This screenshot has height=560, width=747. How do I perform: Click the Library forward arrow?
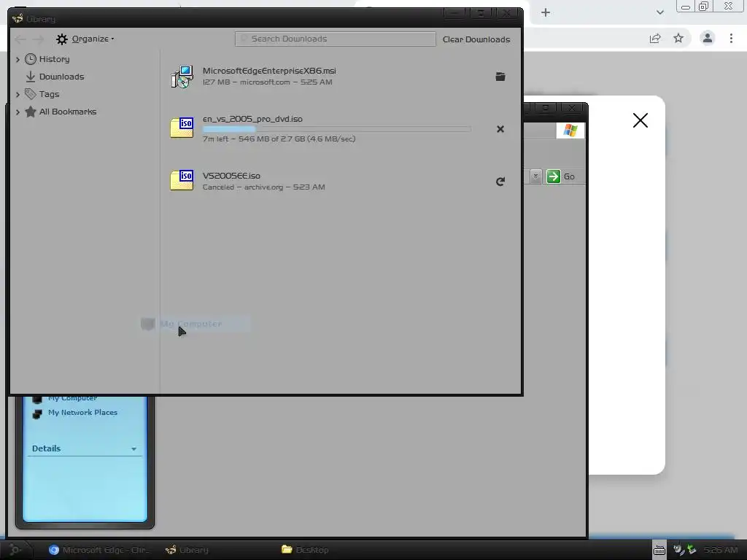[38, 39]
